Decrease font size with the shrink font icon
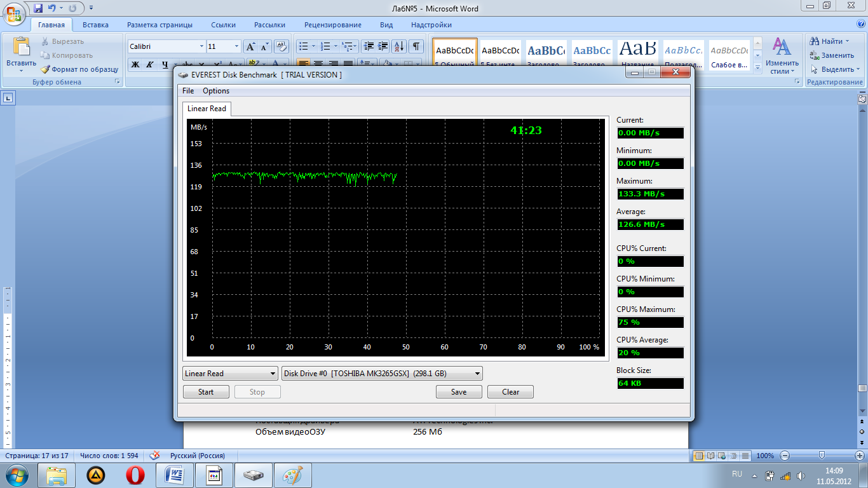Image resolution: width=868 pixels, height=488 pixels. tap(265, 46)
